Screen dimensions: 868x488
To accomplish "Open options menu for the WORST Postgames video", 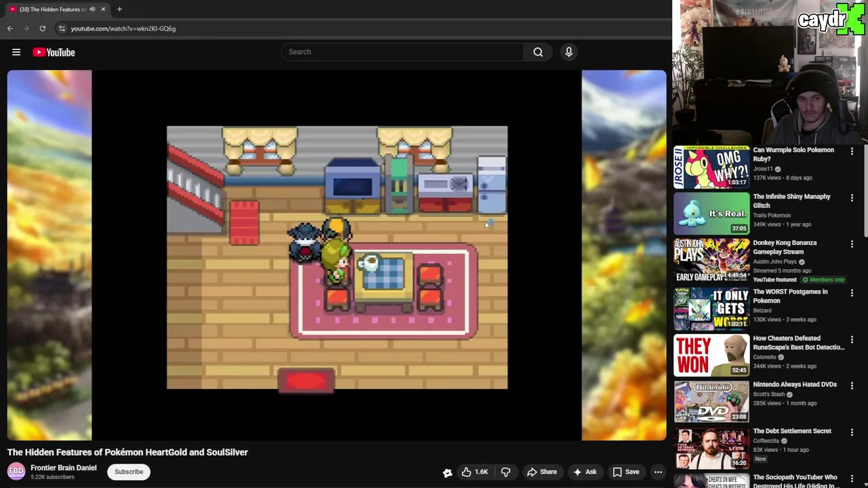I will pos(852,293).
